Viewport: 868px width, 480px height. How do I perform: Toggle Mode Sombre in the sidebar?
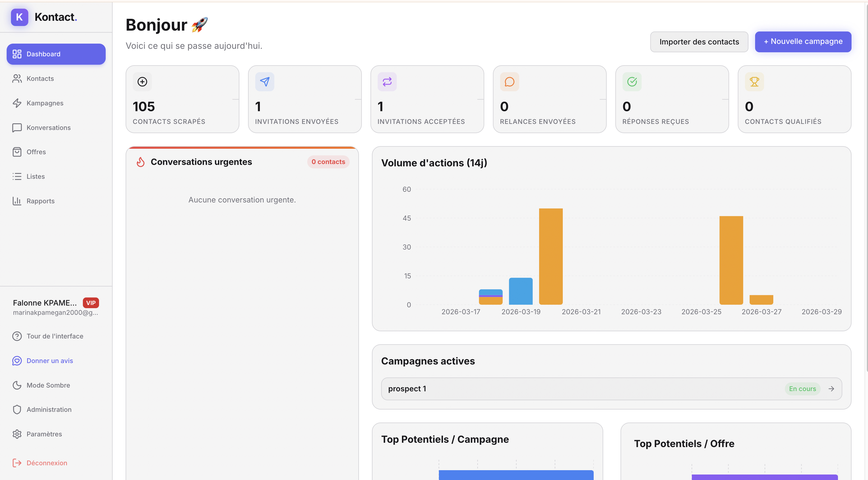coord(48,385)
